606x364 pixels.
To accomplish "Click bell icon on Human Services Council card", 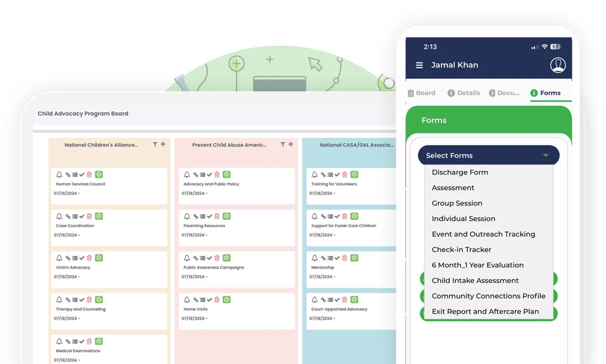I will click(59, 175).
